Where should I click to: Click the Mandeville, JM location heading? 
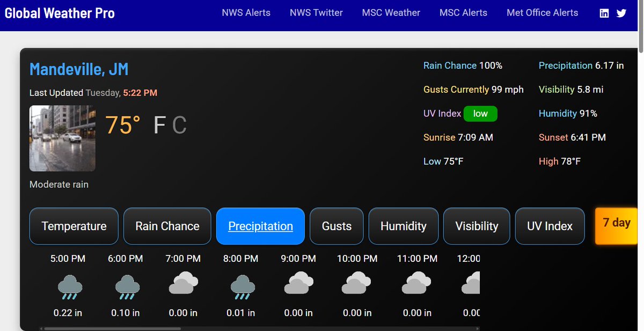click(79, 69)
